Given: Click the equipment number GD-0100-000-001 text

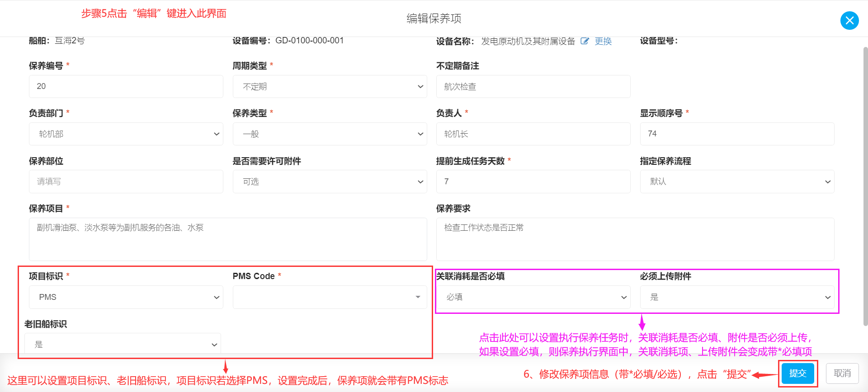Looking at the screenshot, I should click(310, 41).
